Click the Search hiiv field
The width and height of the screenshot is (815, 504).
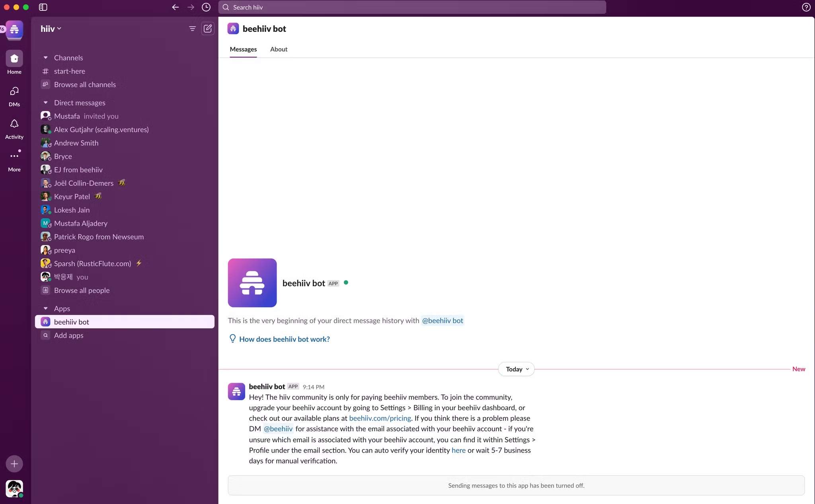click(412, 7)
